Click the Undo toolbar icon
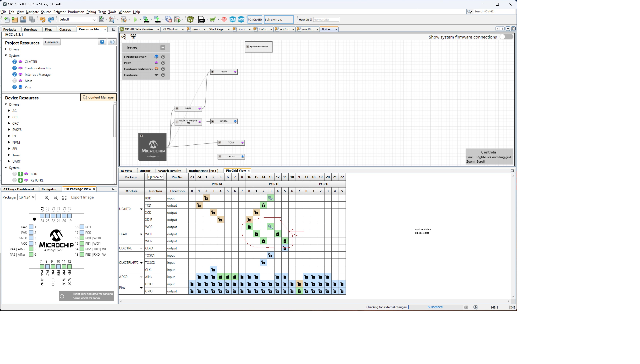The height and width of the screenshot is (364, 640). 42,19
